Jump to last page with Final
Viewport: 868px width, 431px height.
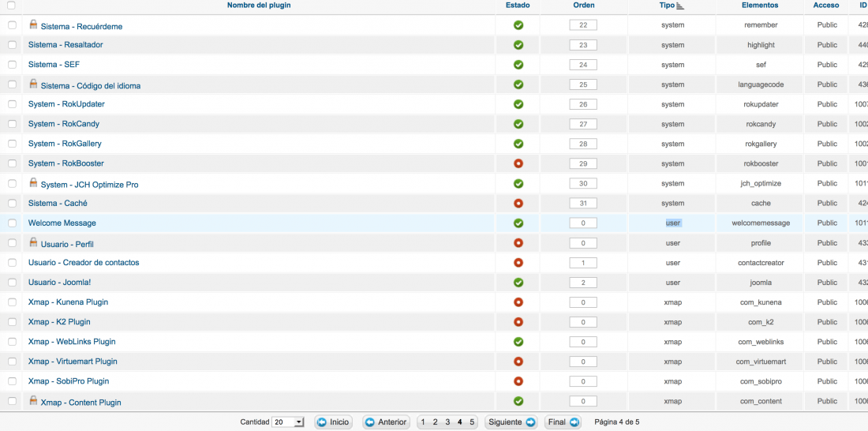(x=563, y=422)
